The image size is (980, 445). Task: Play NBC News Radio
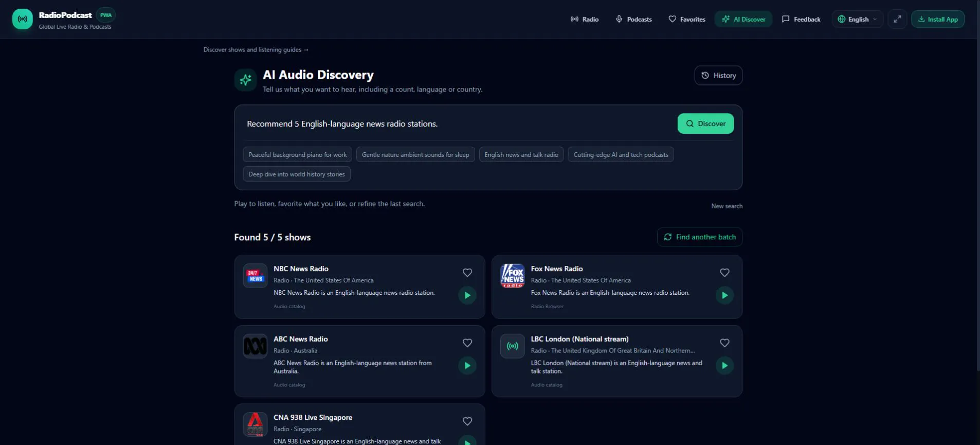point(467,295)
